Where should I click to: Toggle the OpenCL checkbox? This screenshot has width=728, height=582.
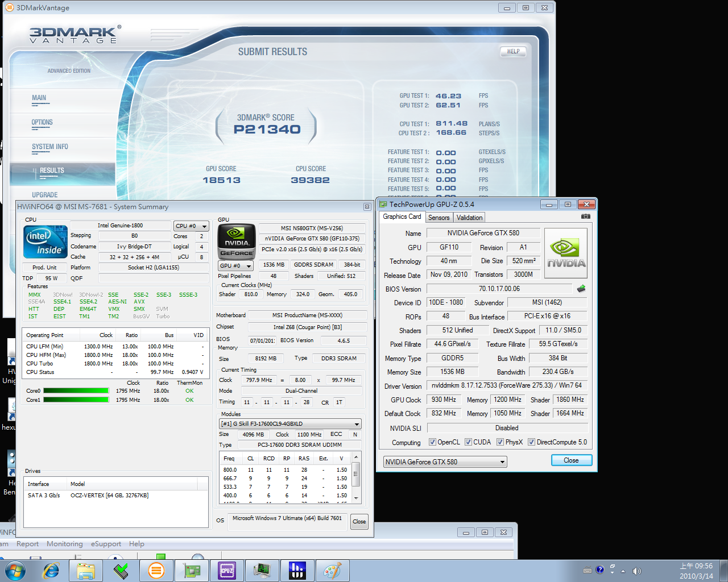pos(432,442)
